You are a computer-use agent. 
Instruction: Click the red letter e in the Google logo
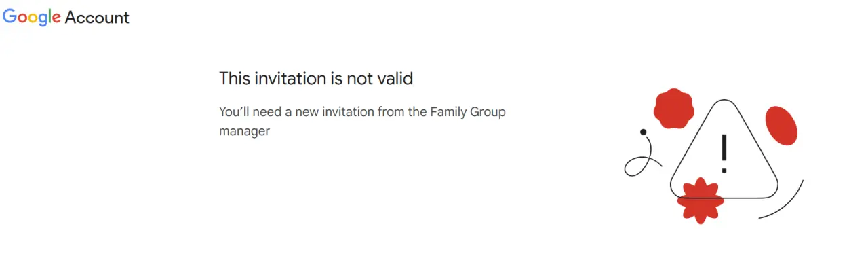click(56, 19)
